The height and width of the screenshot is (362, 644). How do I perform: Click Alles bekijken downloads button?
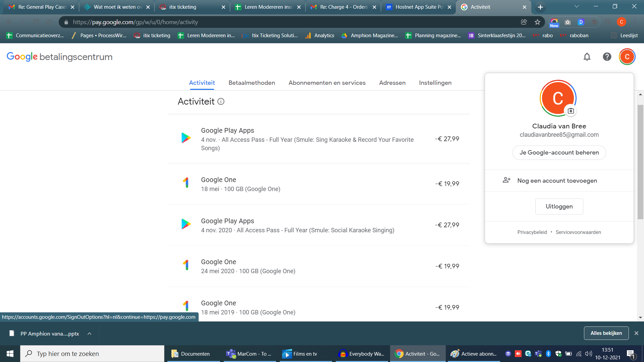tap(606, 333)
